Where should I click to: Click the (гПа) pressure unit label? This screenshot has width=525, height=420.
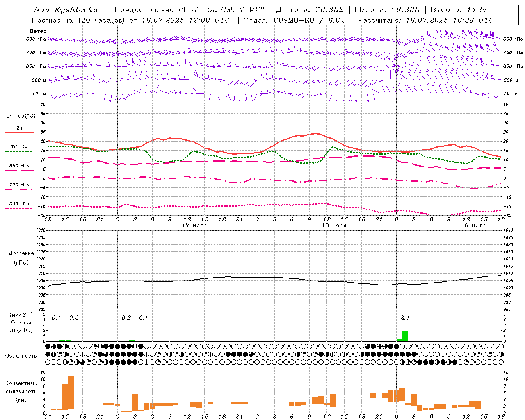click(21, 263)
